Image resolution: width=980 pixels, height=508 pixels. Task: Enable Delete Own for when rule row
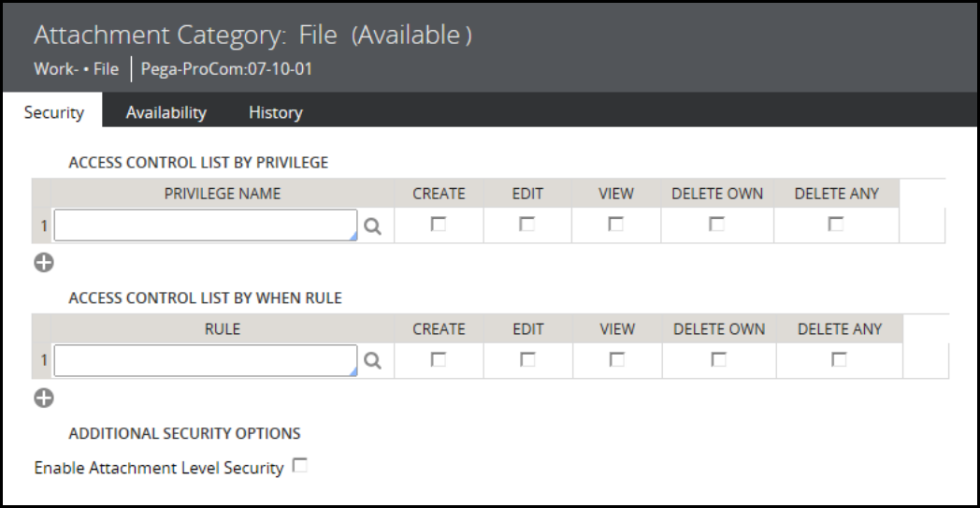point(718,359)
